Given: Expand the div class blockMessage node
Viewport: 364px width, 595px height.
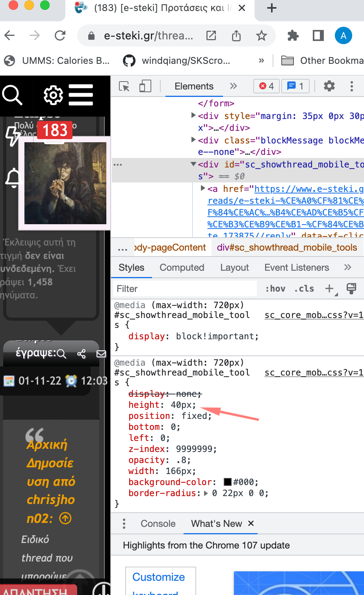Looking at the screenshot, I should [x=193, y=140].
